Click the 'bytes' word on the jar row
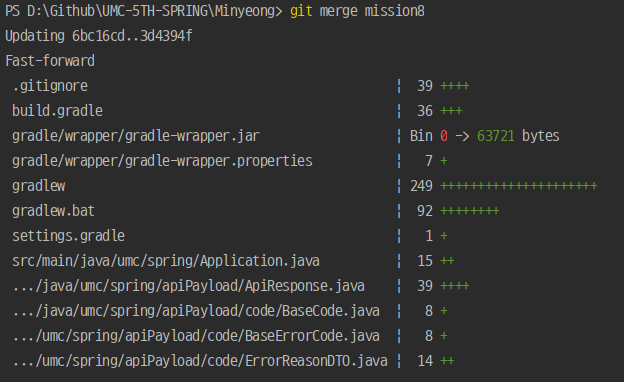624x382 pixels. (x=541, y=136)
